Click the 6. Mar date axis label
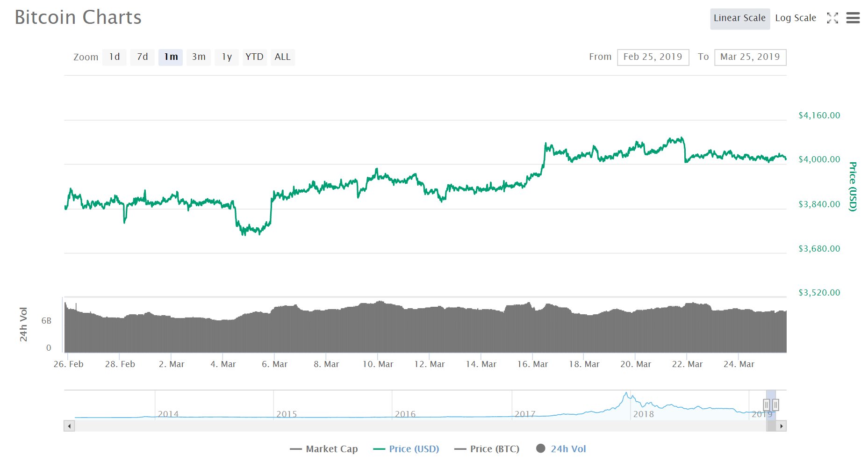868x462 pixels. coord(274,364)
